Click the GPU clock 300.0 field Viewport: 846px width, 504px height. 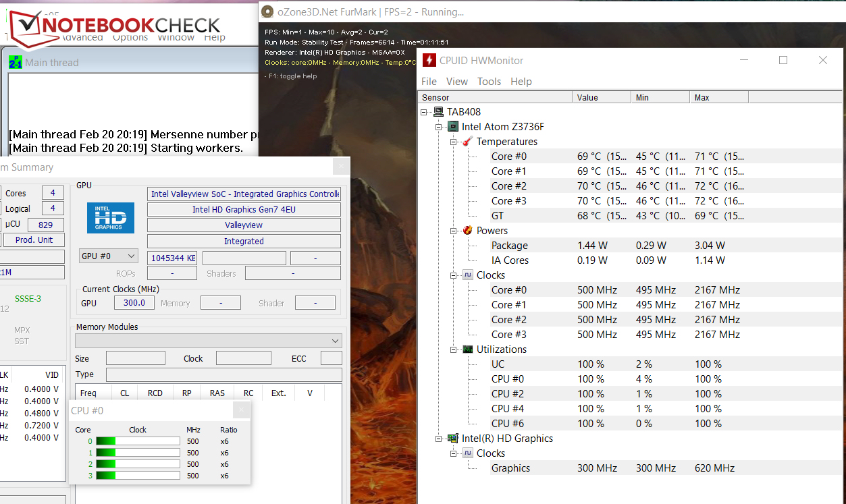(133, 303)
